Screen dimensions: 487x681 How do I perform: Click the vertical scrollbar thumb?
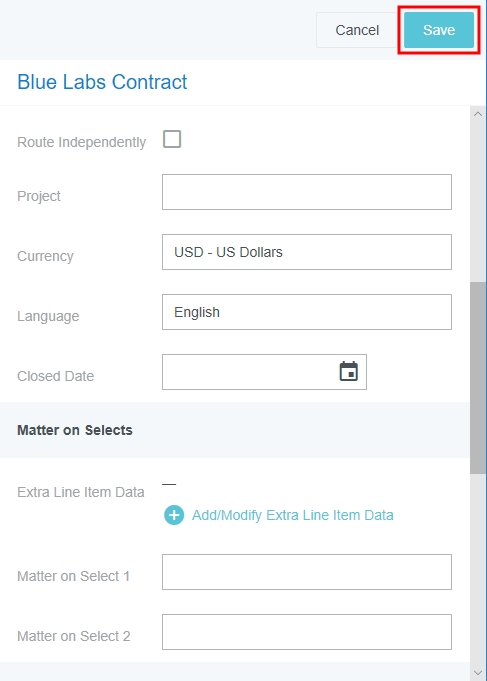pyautogui.click(x=478, y=378)
